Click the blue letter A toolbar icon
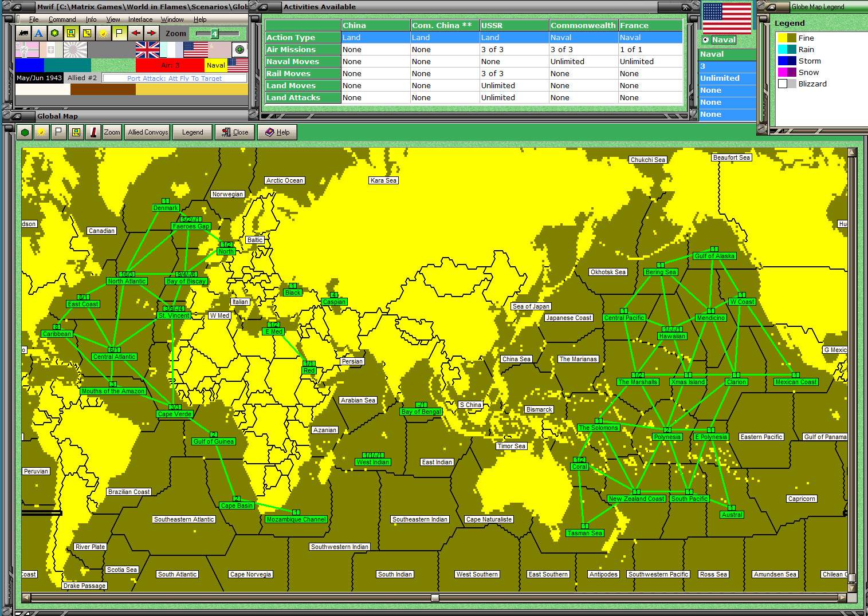Viewport: 868px width, 616px height. [x=38, y=33]
